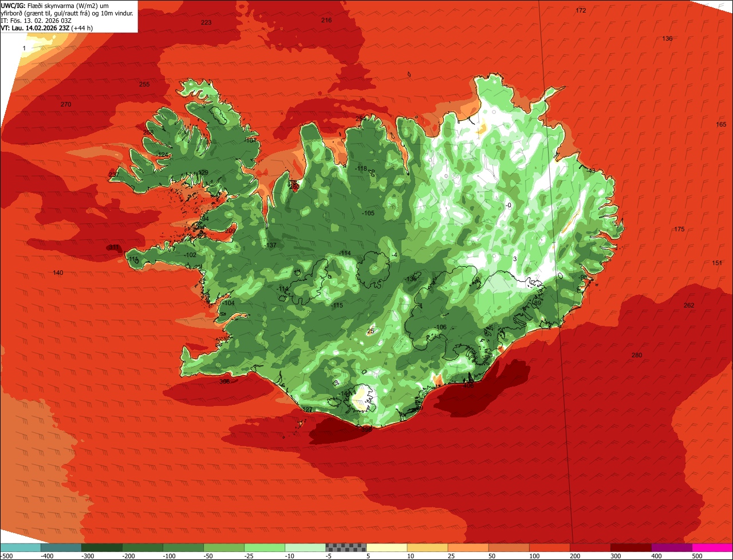Viewport: 733px width, 560px height.
Task: Click the purple swatch between 400 and 500
Action: [x=671, y=547]
